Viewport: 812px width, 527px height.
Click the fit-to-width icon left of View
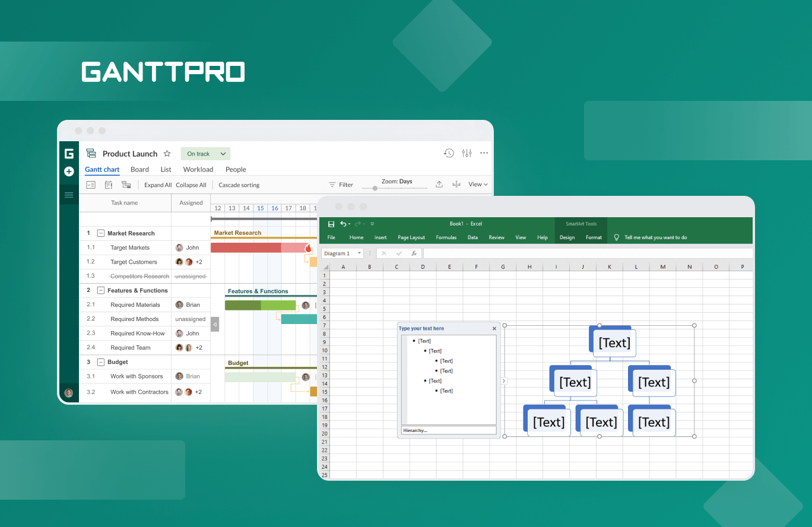[x=456, y=185]
